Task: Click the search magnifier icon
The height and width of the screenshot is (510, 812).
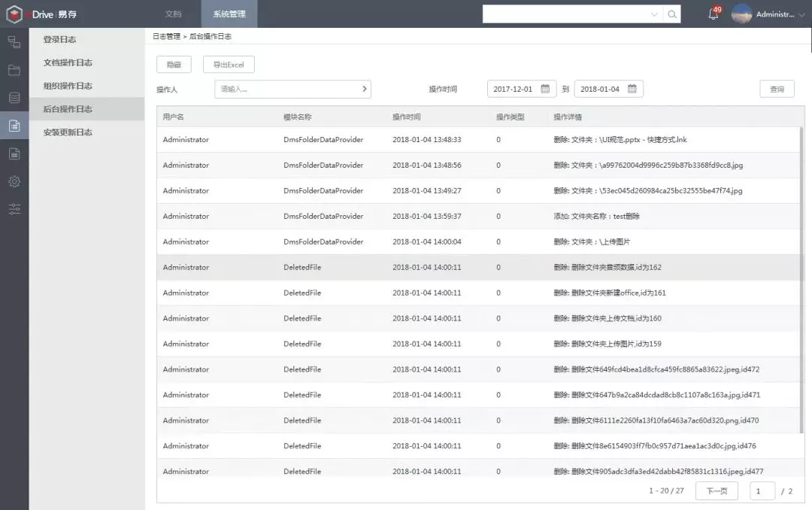Action: [672, 14]
